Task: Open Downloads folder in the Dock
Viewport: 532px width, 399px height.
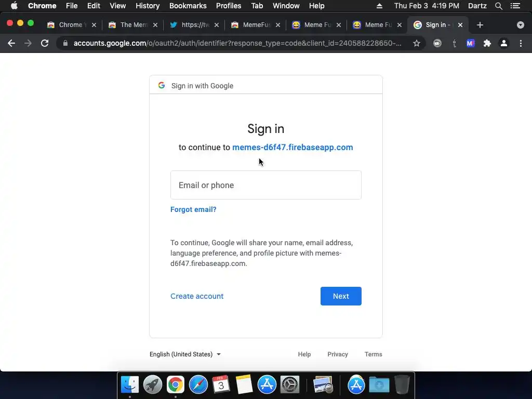Action: 379,385
